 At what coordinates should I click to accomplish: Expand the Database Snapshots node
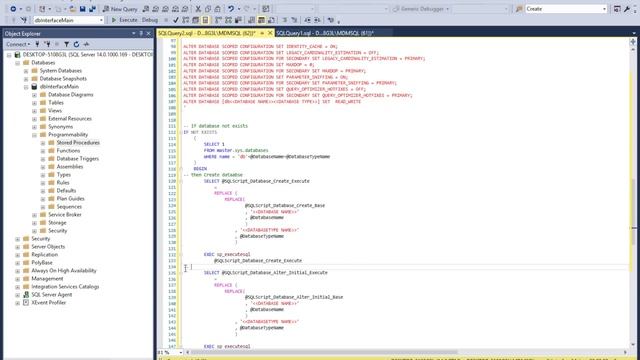click(26, 79)
